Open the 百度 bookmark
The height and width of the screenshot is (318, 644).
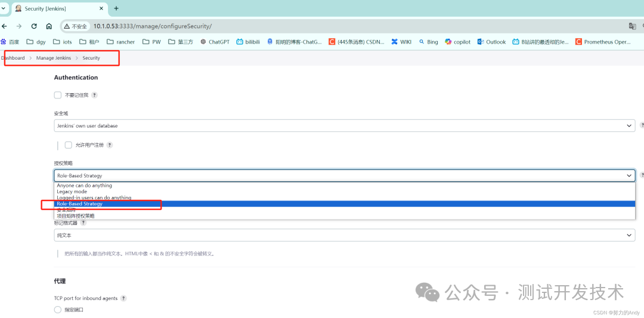click(10, 42)
